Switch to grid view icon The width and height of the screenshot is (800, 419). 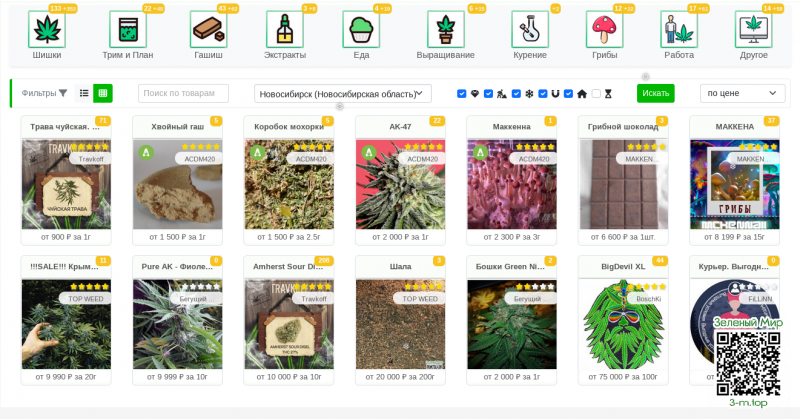103,93
